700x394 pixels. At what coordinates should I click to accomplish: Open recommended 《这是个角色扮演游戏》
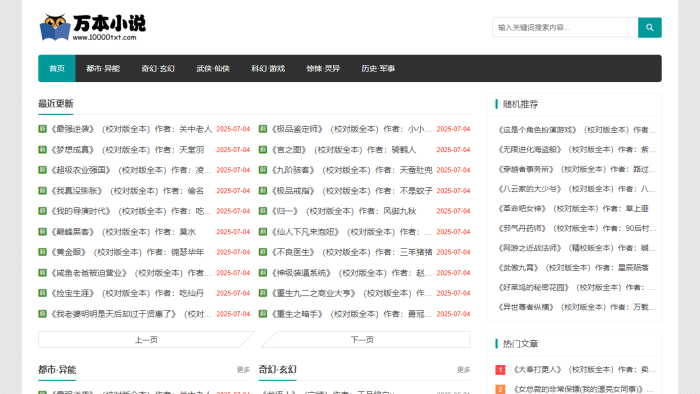(x=576, y=130)
